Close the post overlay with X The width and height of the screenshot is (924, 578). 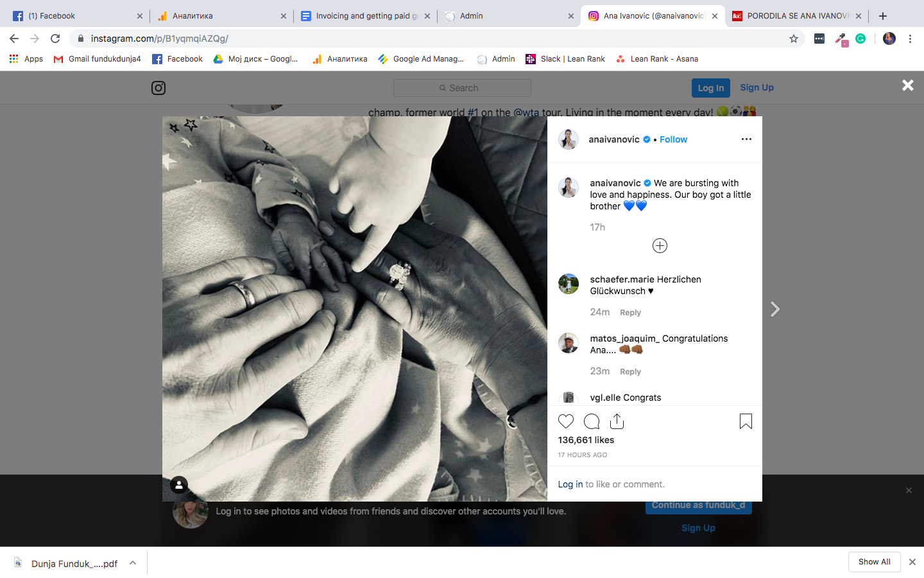click(x=907, y=85)
